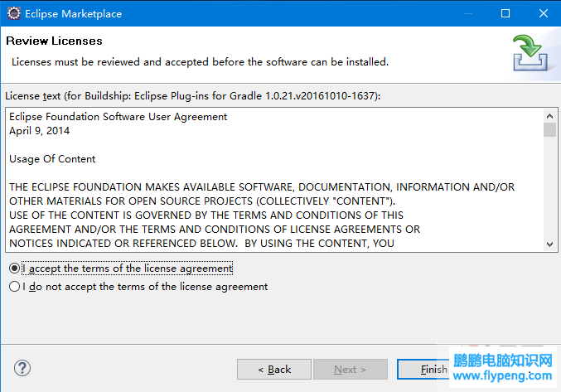Close the Eclipse Marketplace dialog
561x392 pixels.
pyautogui.click(x=543, y=13)
